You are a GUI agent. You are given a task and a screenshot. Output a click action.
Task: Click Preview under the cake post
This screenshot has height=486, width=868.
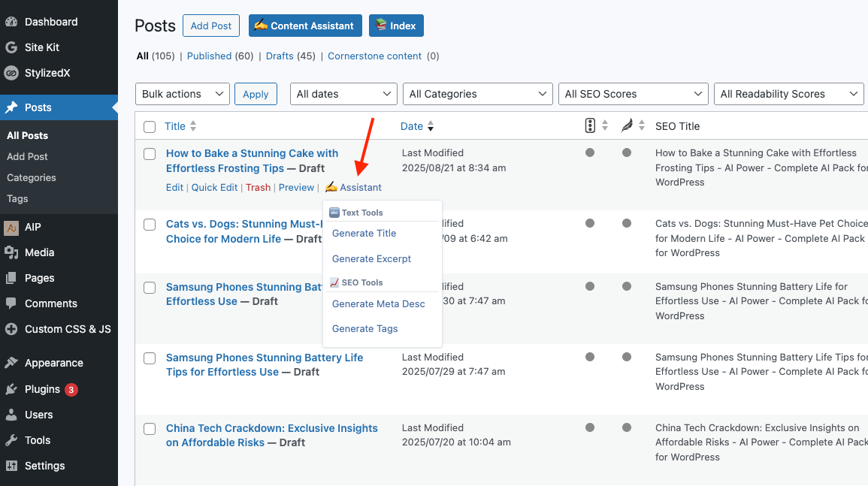coord(296,188)
